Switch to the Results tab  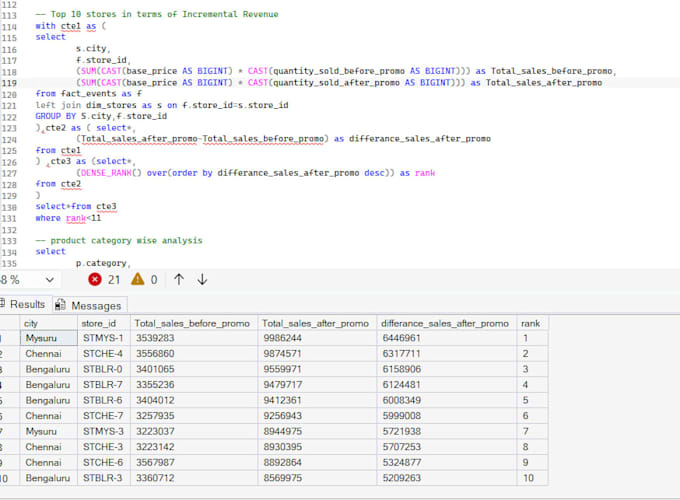tap(25, 304)
